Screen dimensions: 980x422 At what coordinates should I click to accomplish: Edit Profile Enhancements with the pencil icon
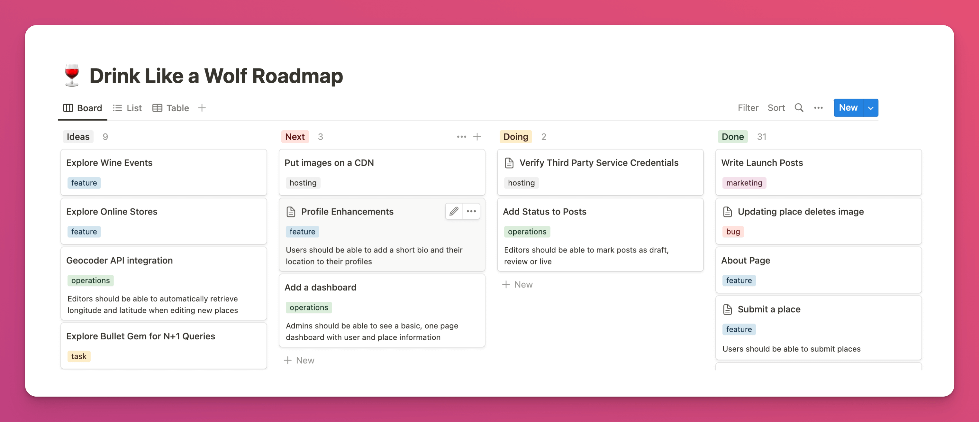(453, 211)
